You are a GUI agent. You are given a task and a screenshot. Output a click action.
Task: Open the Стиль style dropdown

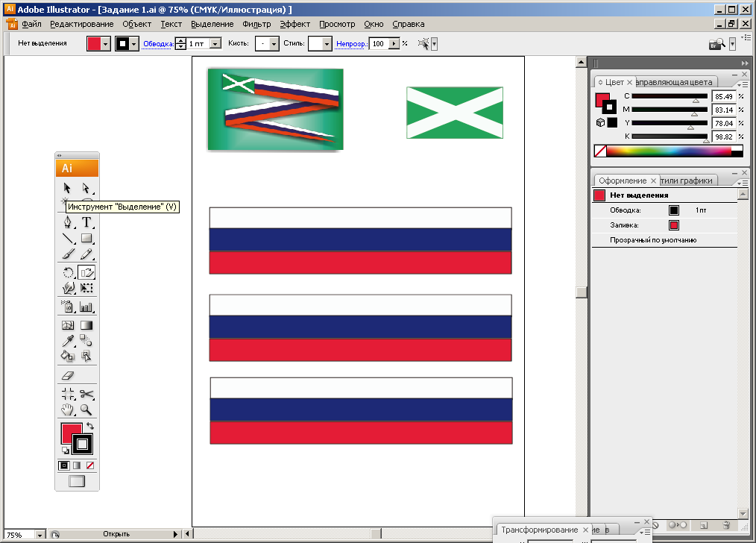(x=327, y=44)
